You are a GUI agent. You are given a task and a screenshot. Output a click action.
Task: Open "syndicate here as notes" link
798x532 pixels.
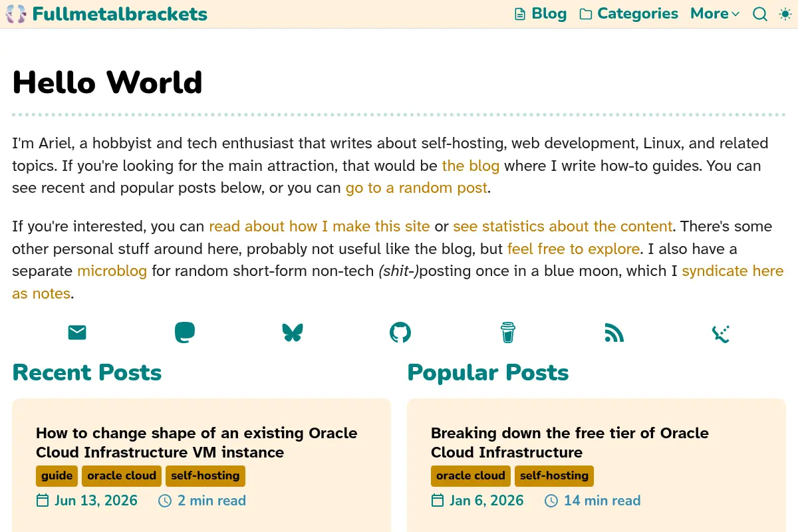[732, 271]
